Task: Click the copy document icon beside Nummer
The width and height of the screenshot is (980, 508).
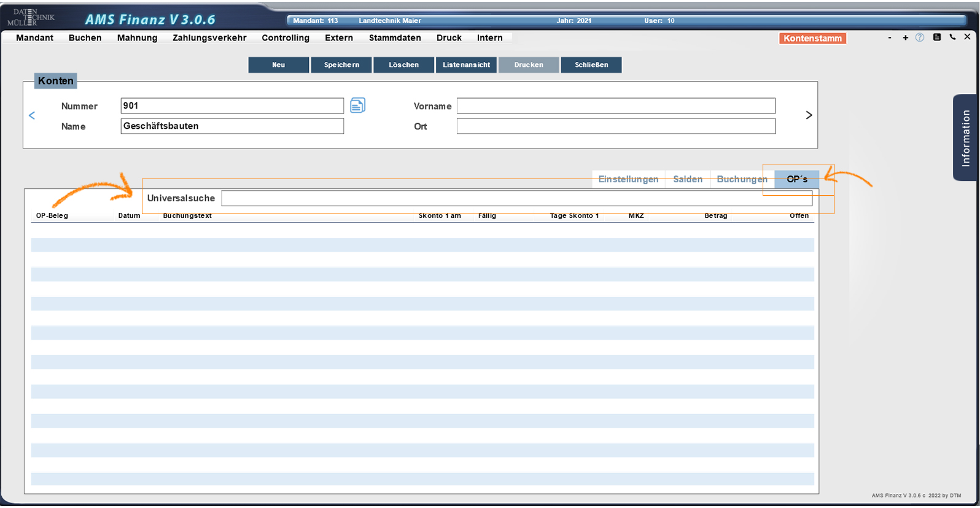Action: pos(357,106)
